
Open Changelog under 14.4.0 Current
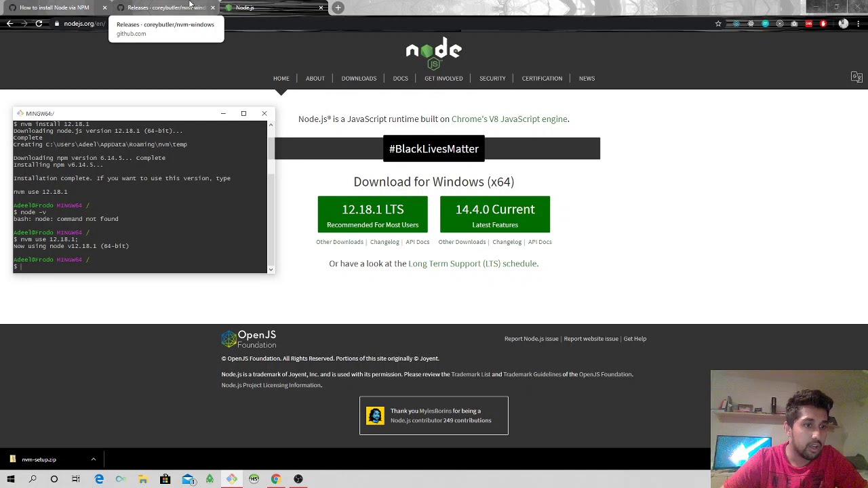[507, 242]
